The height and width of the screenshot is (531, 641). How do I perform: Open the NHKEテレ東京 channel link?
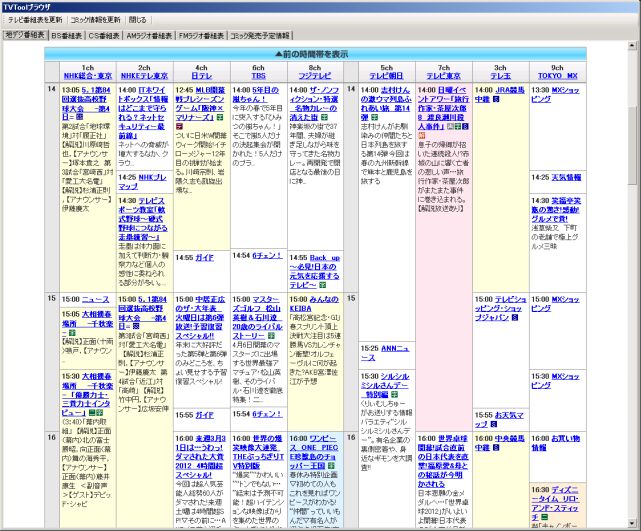pos(144,76)
